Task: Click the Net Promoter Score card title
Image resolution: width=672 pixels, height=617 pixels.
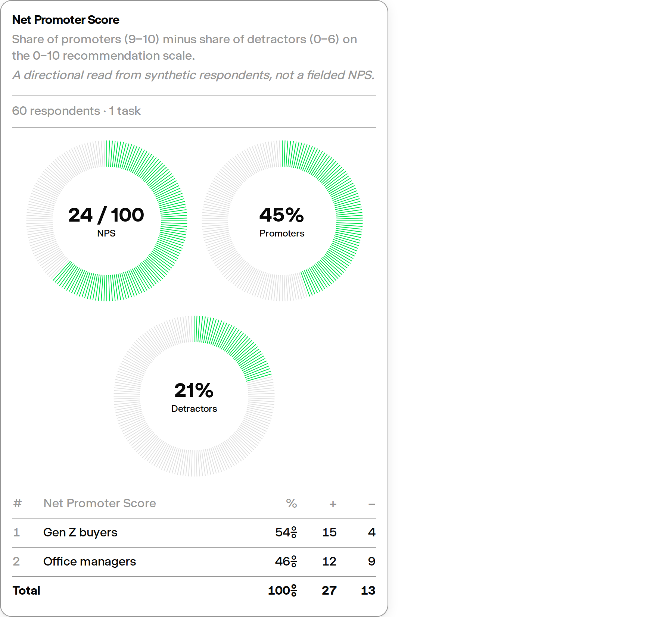Action: 66,20
